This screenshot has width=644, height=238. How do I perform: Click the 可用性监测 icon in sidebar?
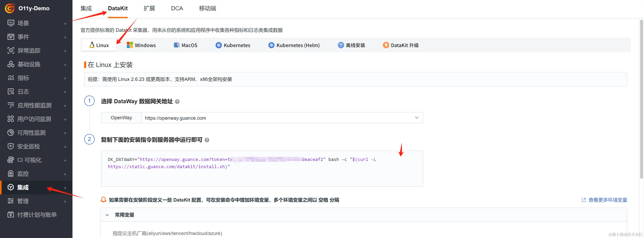point(11,132)
